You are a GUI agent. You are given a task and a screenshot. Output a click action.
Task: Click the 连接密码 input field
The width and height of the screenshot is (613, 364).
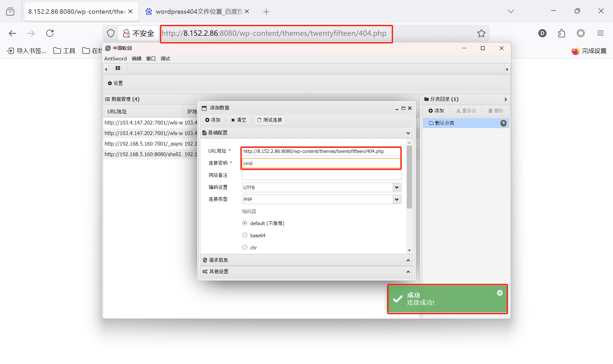[x=321, y=163]
